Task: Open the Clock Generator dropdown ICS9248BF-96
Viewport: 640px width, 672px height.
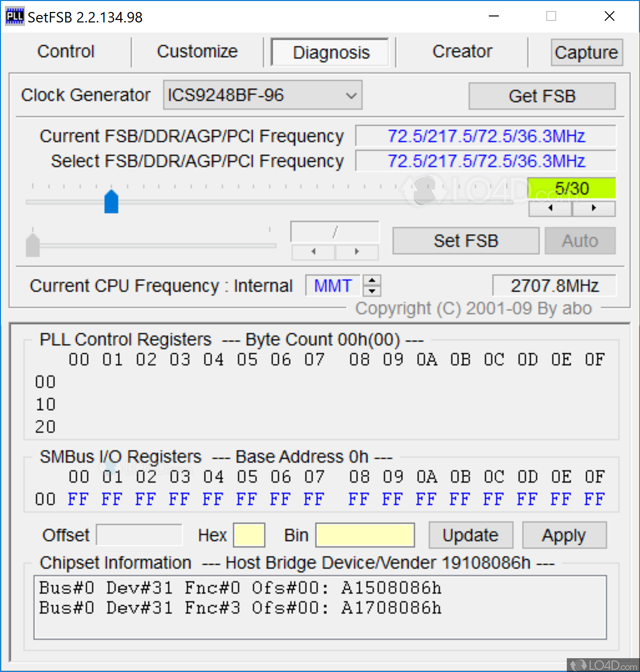Action: point(262,95)
